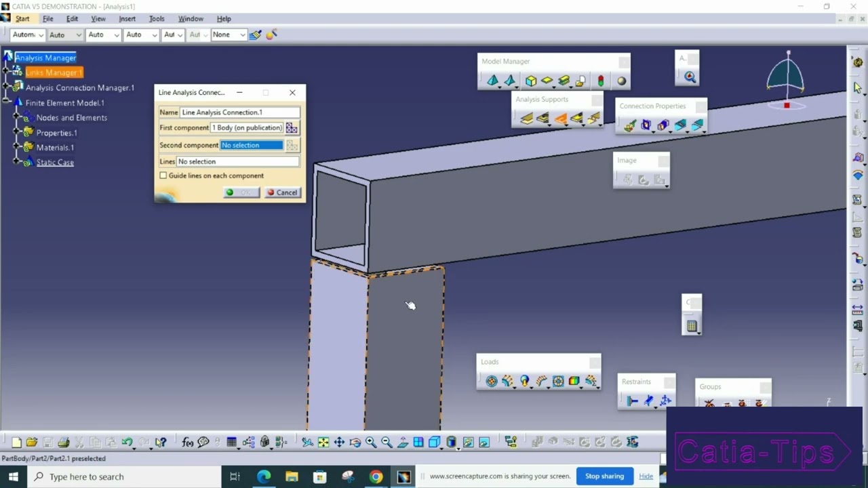Expand Nodes and Elements node
Image resolution: width=868 pixels, height=488 pixels.
(x=16, y=117)
